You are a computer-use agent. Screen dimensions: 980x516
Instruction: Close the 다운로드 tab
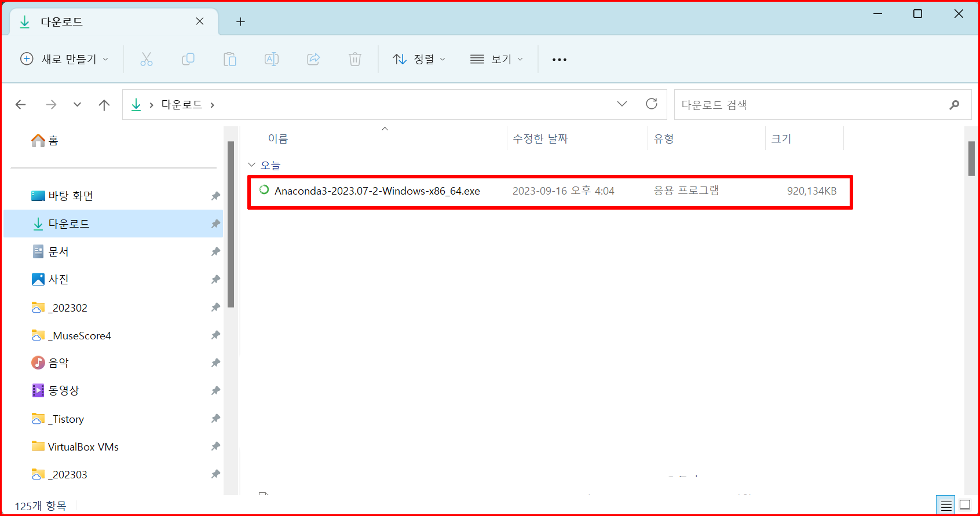[200, 21]
